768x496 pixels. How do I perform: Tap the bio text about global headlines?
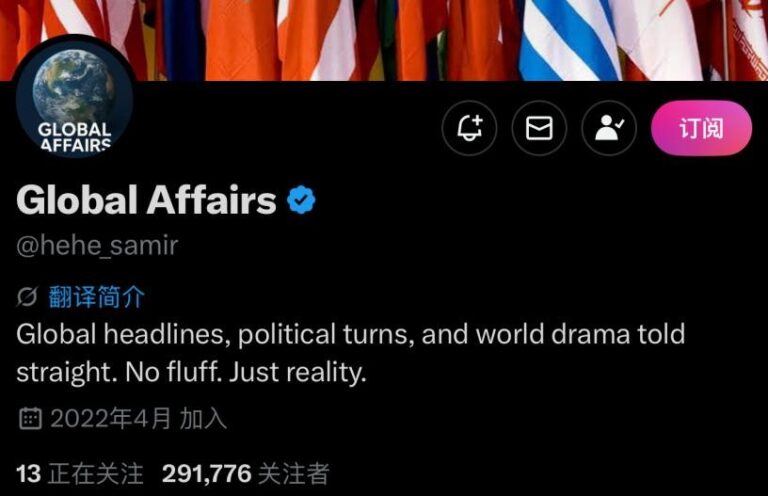point(351,353)
